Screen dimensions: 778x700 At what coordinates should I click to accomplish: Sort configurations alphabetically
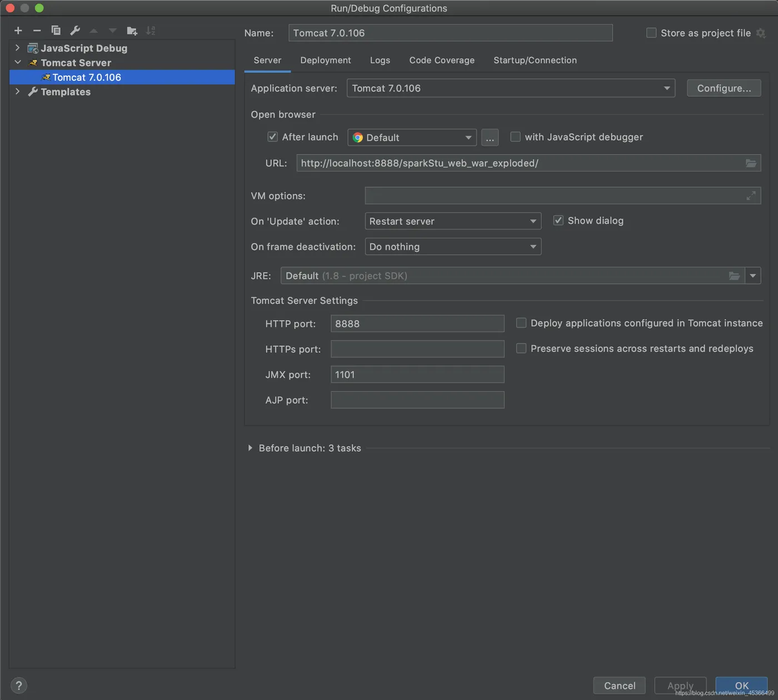click(x=151, y=31)
